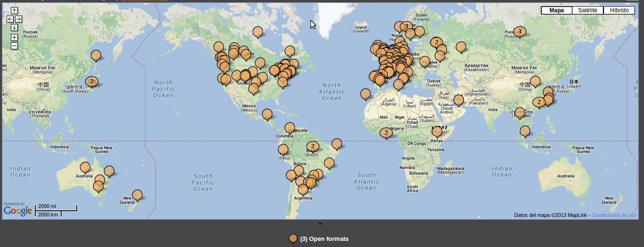Zoom out with the minus button
Viewport: 644px width, 247px height.
[14, 46]
